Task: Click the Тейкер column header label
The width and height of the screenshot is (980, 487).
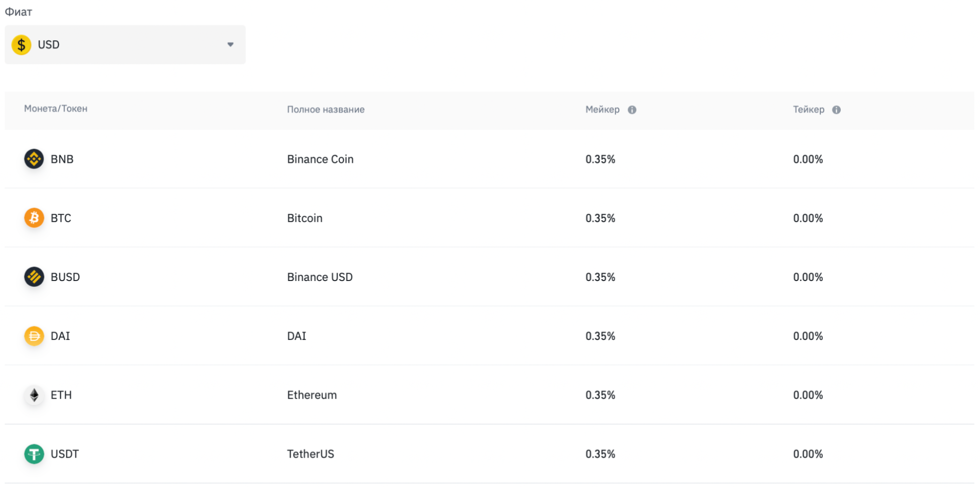Action: pos(808,110)
